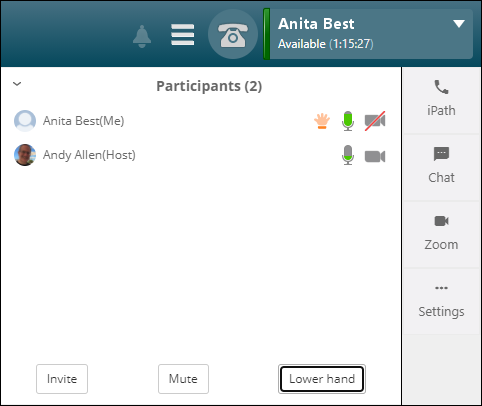The image size is (482, 406).
Task: Select Andy Allen's profile photo
Action: point(25,155)
